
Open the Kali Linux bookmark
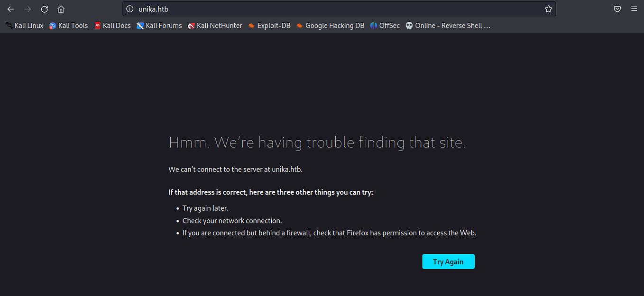pyautogui.click(x=24, y=26)
